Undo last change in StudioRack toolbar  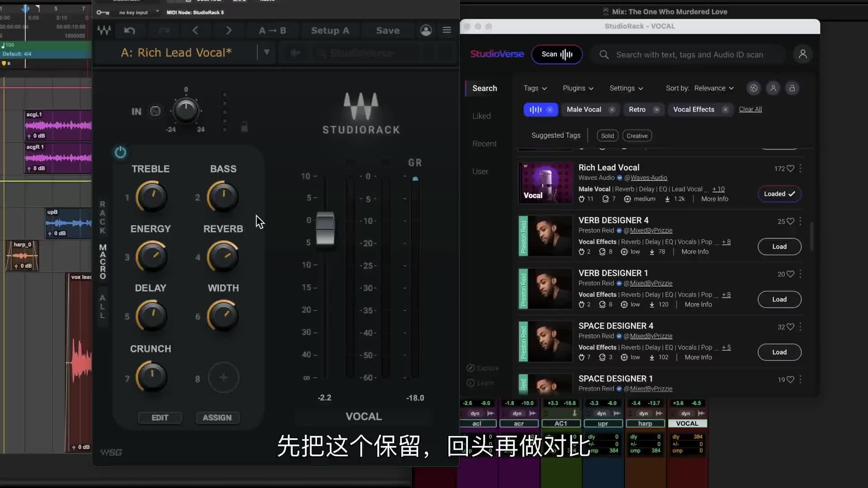pos(130,30)
